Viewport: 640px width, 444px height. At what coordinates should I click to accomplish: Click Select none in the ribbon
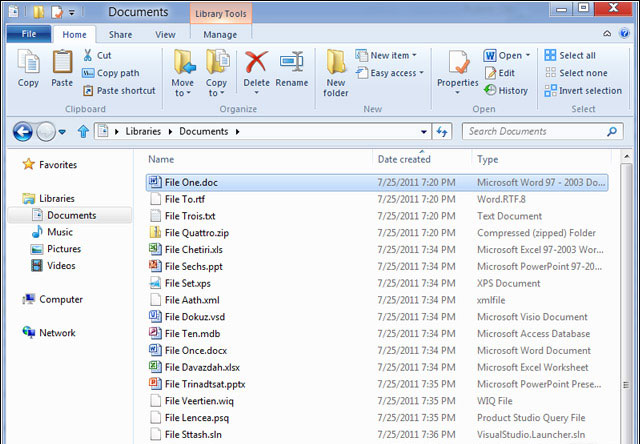[x=576, y=73]
